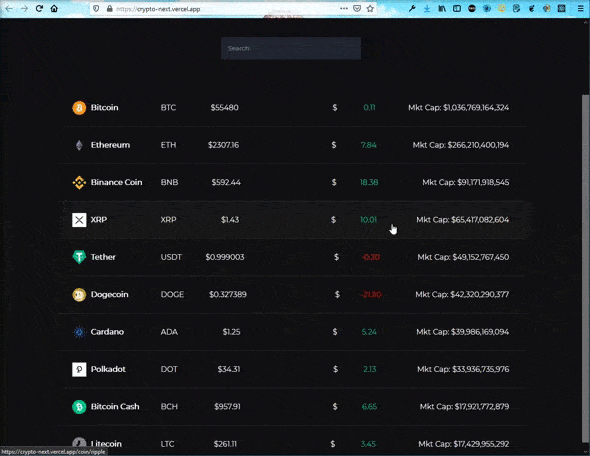This screenshot has width=590, height=456.
Task: Click the BNB ticker symbol
Action: 169,182
